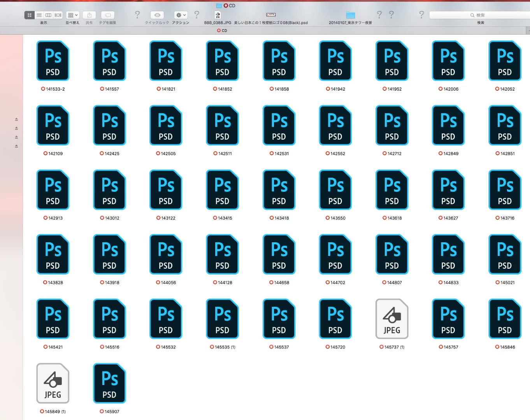The image size is (530, 420).
Task: Click file name 143918
Action: click(112, 283)
